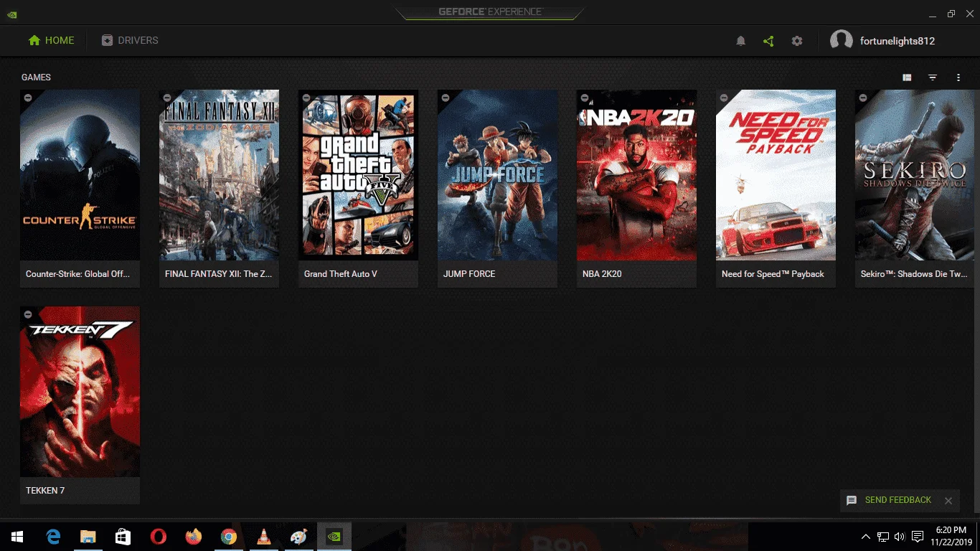
Task: Click the 'FINAL FANTASY XII: The Z...' title
Action: pos(217,274)
